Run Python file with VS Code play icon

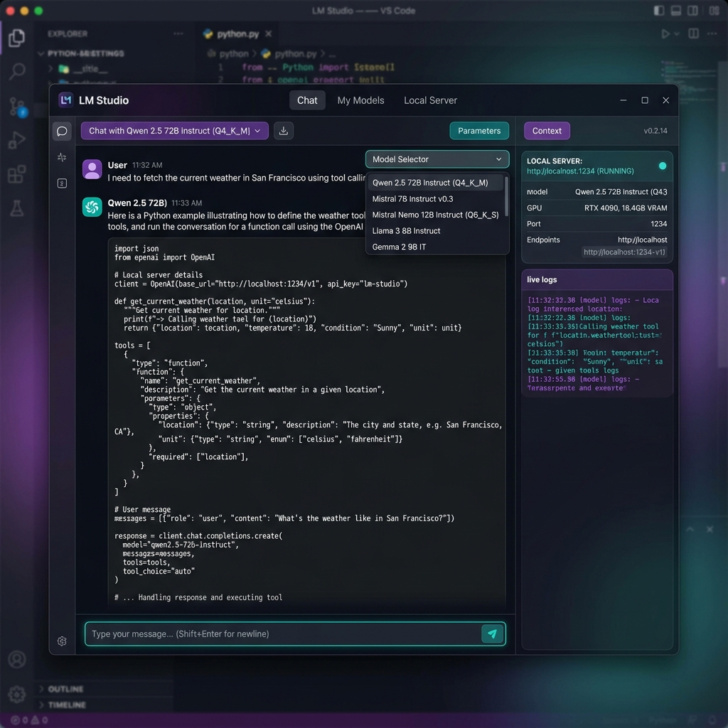[x=665, y=34]
